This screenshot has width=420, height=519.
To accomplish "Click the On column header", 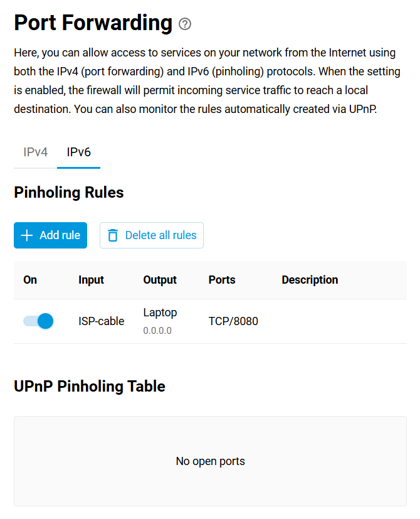I will (x=30, y=280).
